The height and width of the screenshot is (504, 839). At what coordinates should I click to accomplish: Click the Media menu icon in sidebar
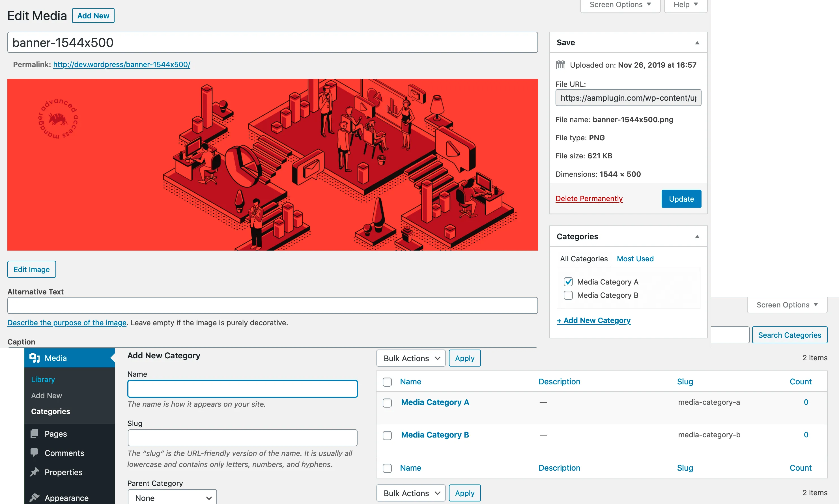pos(35,358)
